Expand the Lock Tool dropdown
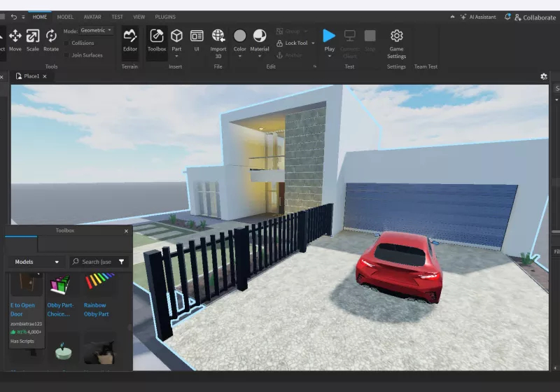This screenshot has width=560, height=392. pyautogui.click(x=313, y=43)
